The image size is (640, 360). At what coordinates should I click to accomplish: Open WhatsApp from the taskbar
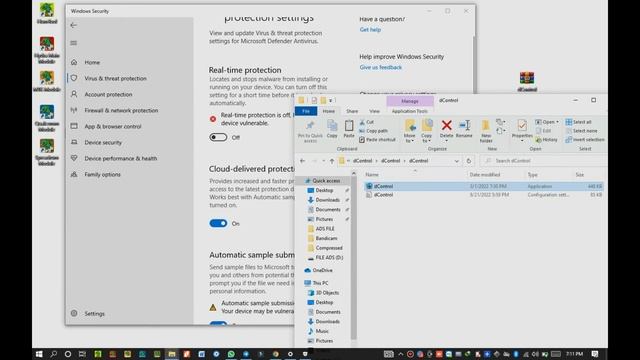point(231,354)
